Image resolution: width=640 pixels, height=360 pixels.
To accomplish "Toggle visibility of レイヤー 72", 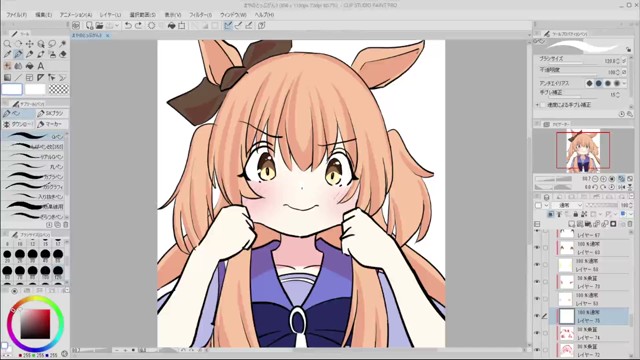I will [537, 350].
